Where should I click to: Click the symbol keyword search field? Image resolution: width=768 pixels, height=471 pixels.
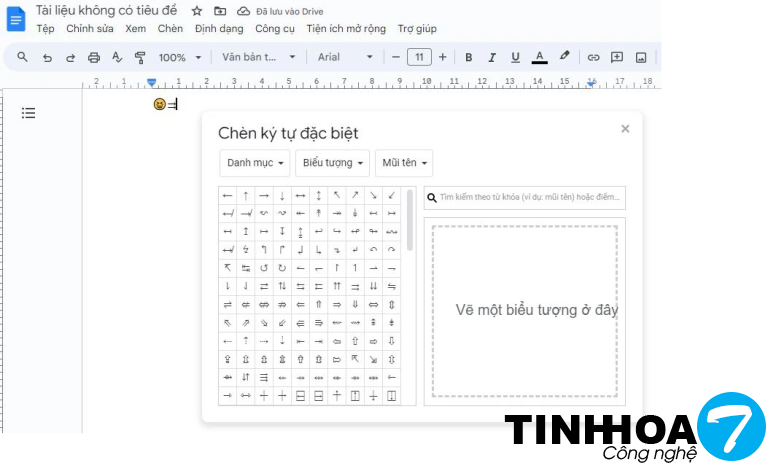pyautogui.click(x=525, y=198)
